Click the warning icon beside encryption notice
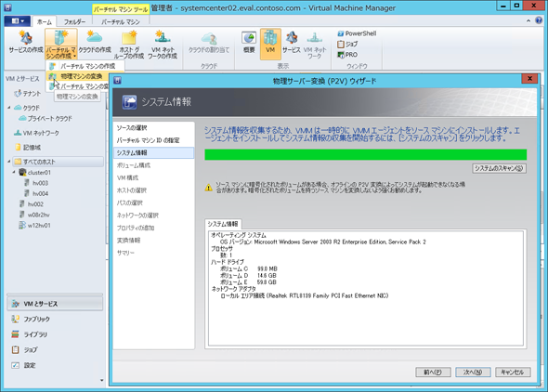This screenshot has height=392, width=548. click(208, 188)
